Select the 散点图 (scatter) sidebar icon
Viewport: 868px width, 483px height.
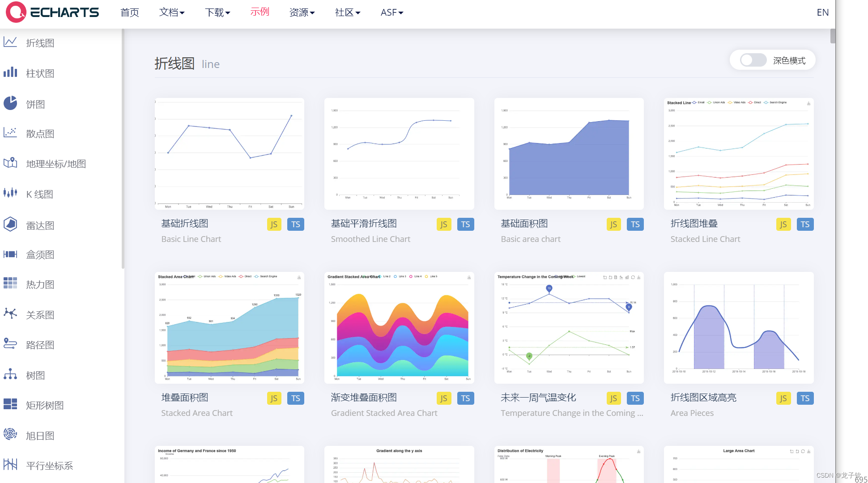pyautogui.click(x=10, y=133)
